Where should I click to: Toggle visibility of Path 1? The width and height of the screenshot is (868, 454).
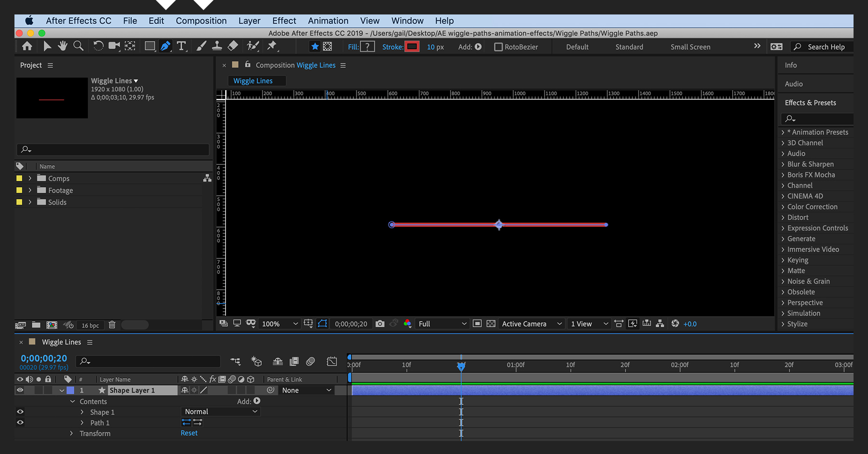[x=20, y=422]
